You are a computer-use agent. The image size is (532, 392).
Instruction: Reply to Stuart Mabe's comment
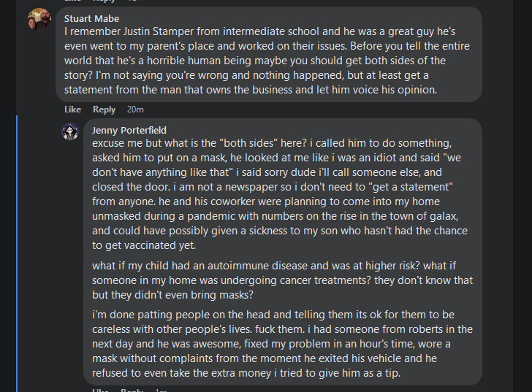click(x=104, y=109)
